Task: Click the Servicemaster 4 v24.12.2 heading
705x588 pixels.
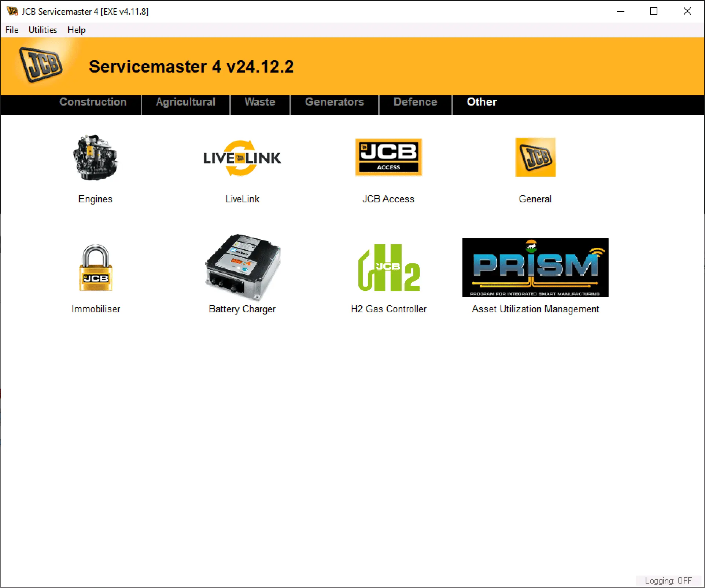Action: [x=191, y=67]
